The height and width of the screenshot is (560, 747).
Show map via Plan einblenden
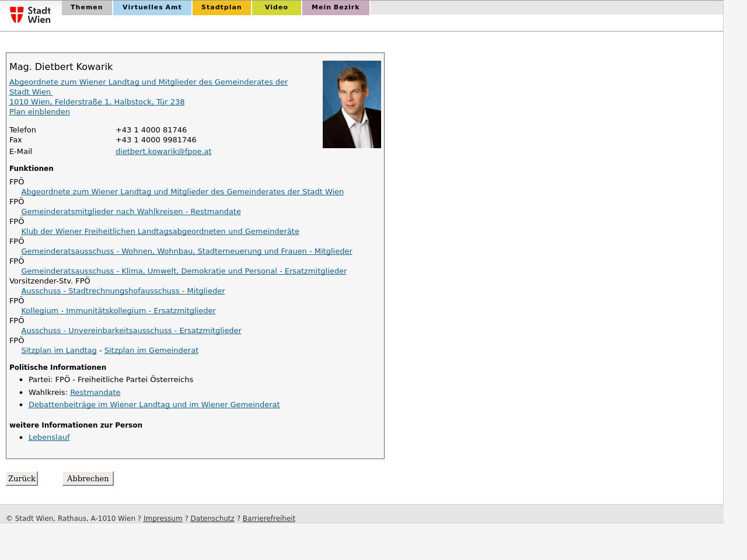(39, 112)
